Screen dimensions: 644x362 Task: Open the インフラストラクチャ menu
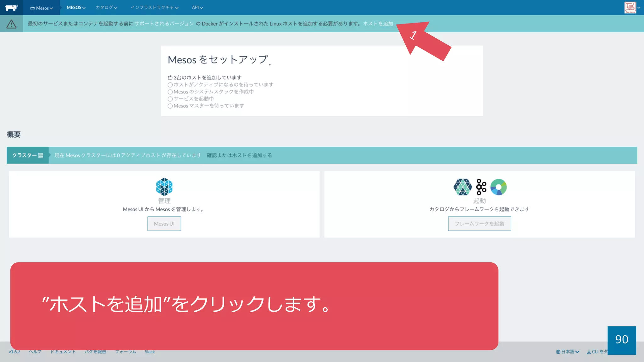point(155,8)
